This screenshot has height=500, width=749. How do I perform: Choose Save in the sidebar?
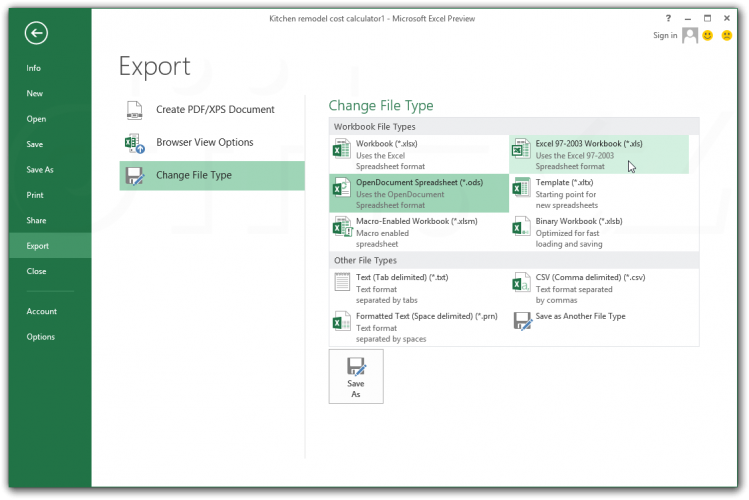34,144
